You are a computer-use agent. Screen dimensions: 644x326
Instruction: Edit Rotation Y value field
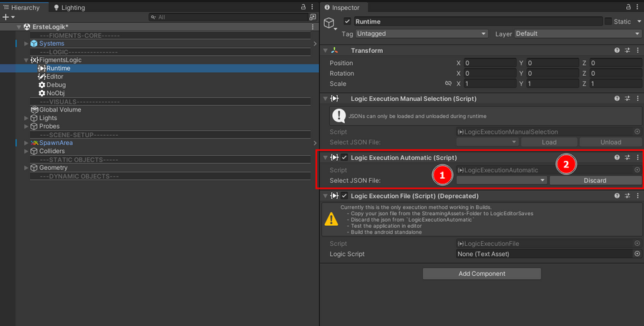pos(552,73)
